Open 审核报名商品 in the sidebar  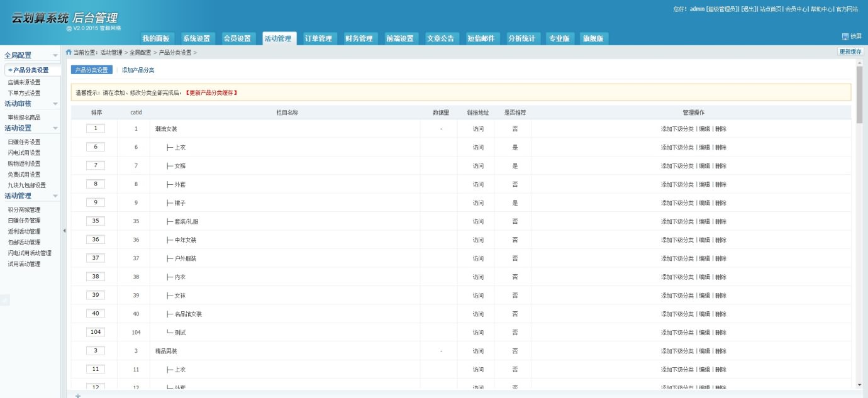pyautogui.click(x=24, y=118)
